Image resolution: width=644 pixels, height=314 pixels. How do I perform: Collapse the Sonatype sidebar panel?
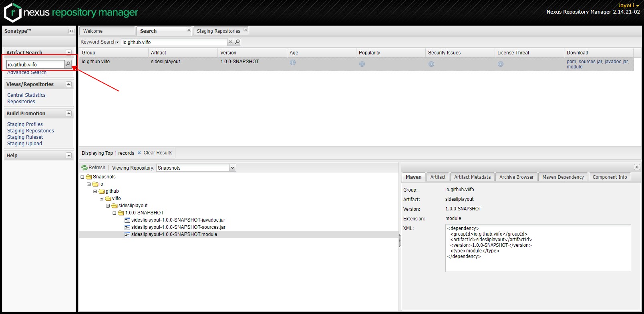coord(71,31)
